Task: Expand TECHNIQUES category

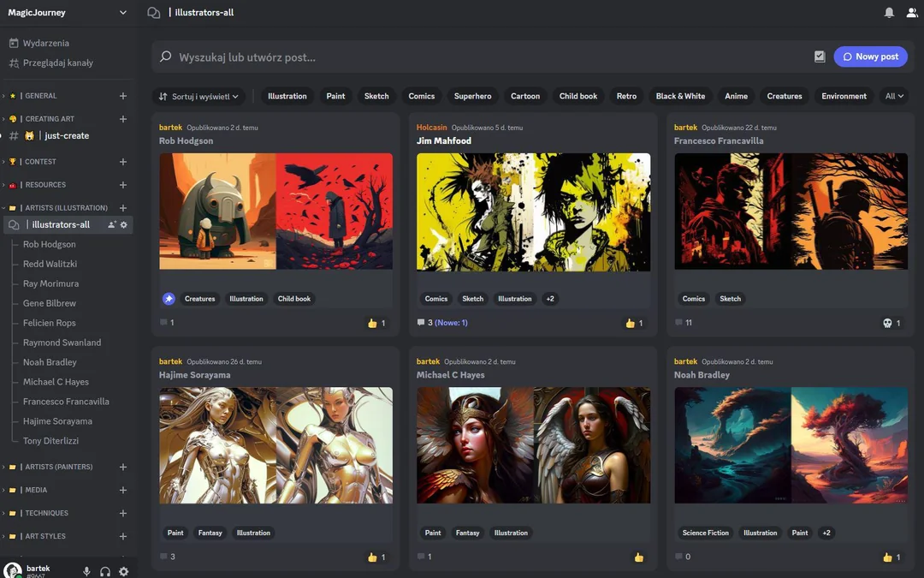Action: [46, 513]
